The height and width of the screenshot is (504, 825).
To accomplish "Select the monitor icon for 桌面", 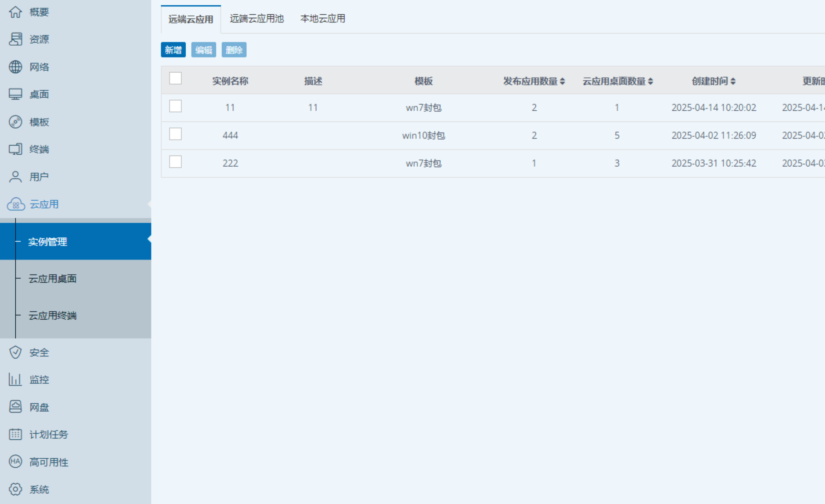I will [15, 94].
